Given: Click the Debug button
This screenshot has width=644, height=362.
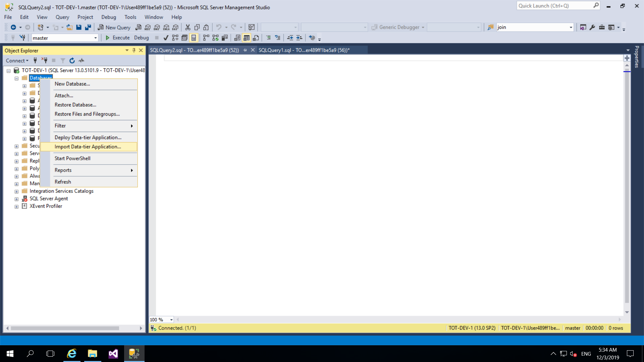Looking at the screenshot, I should tap(141, 38).
